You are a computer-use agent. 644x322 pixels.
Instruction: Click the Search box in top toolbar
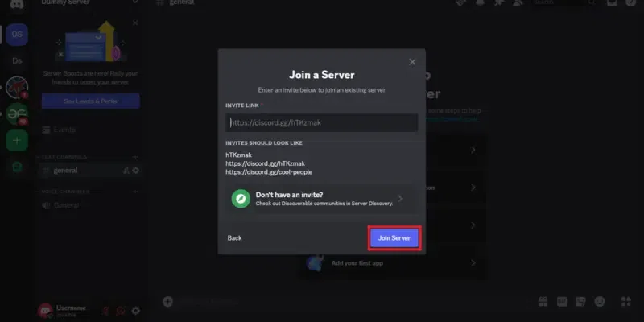tap(565, 2)
